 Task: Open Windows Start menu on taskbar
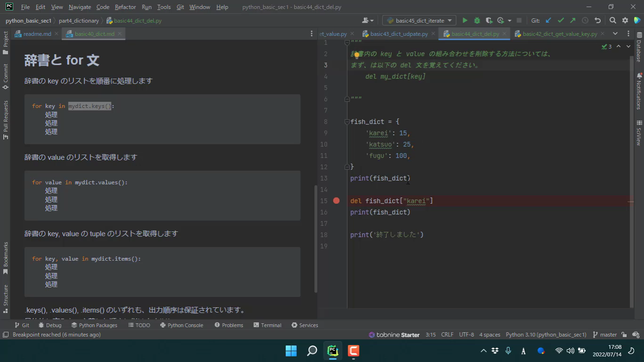click(x=291, y=351)
